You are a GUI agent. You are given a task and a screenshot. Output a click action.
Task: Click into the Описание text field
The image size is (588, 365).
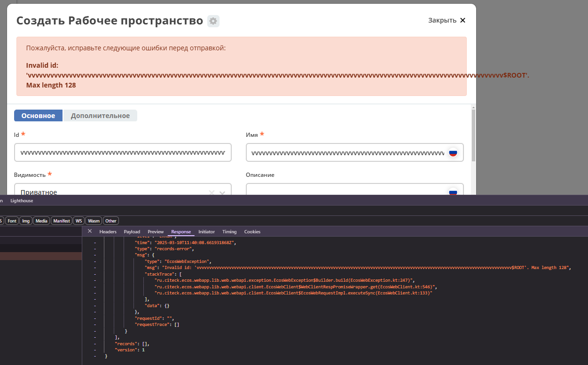(x=346, y=190)
